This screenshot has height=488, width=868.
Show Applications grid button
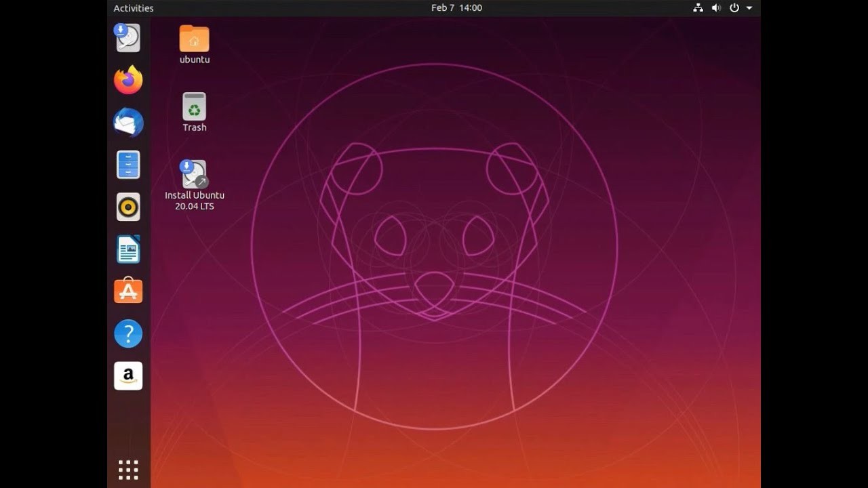point(128,469)
